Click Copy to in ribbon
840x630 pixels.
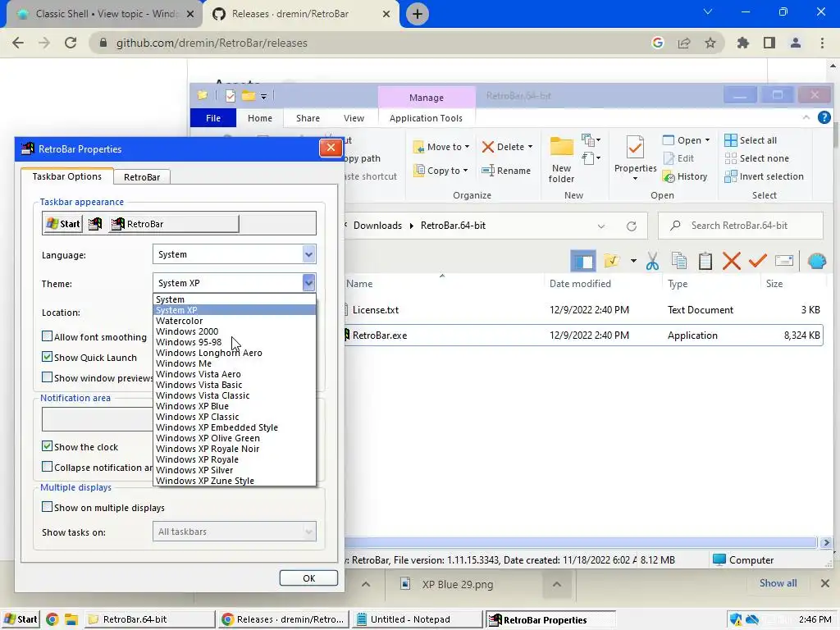441,171
